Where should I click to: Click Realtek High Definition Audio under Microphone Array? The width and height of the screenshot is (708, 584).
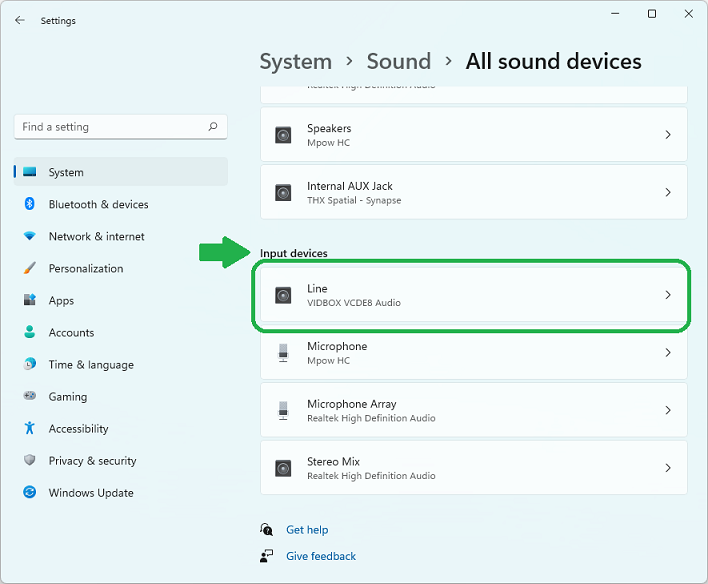371,418
